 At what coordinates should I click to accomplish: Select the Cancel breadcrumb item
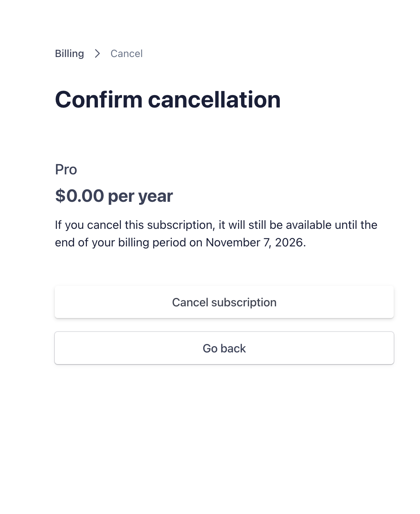point(126,54)
